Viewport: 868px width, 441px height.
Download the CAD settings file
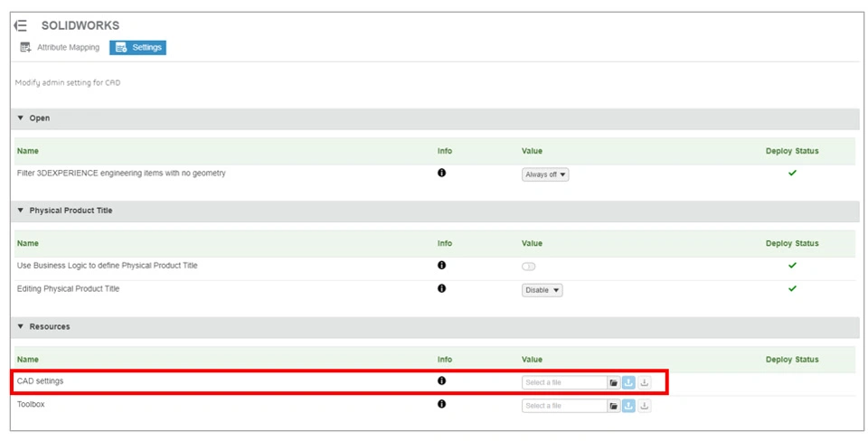(x=644, y=382)
